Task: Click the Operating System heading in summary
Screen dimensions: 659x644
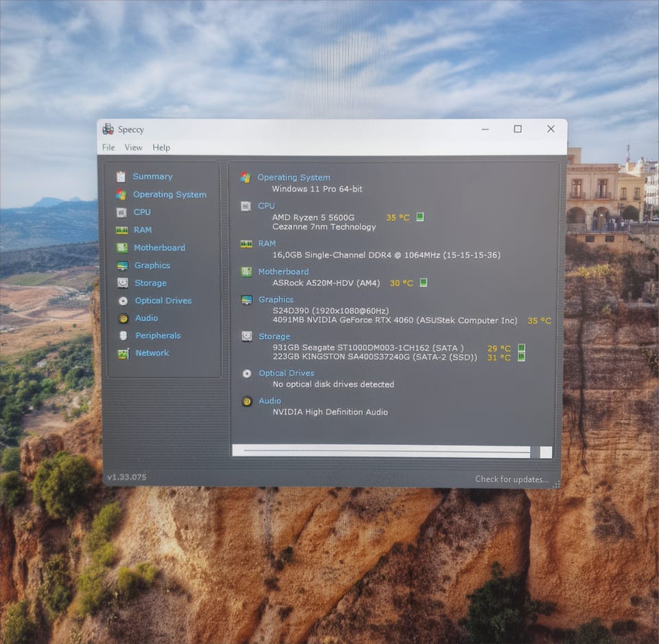Action: [x=294, y=177]
